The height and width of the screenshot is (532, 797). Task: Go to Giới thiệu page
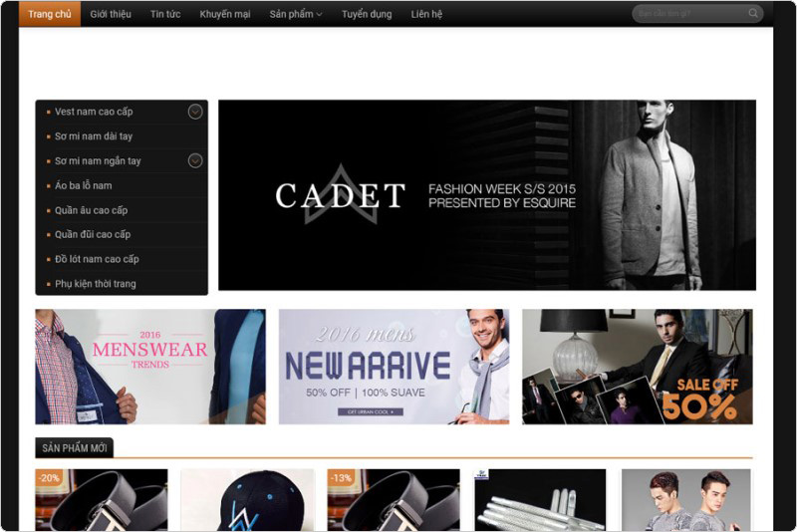(x=111, y=14)
